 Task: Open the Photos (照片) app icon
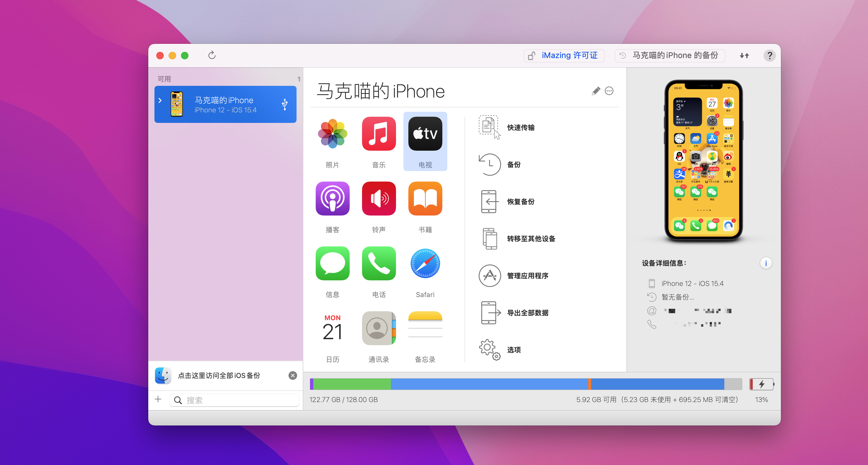tap(332, 134)
